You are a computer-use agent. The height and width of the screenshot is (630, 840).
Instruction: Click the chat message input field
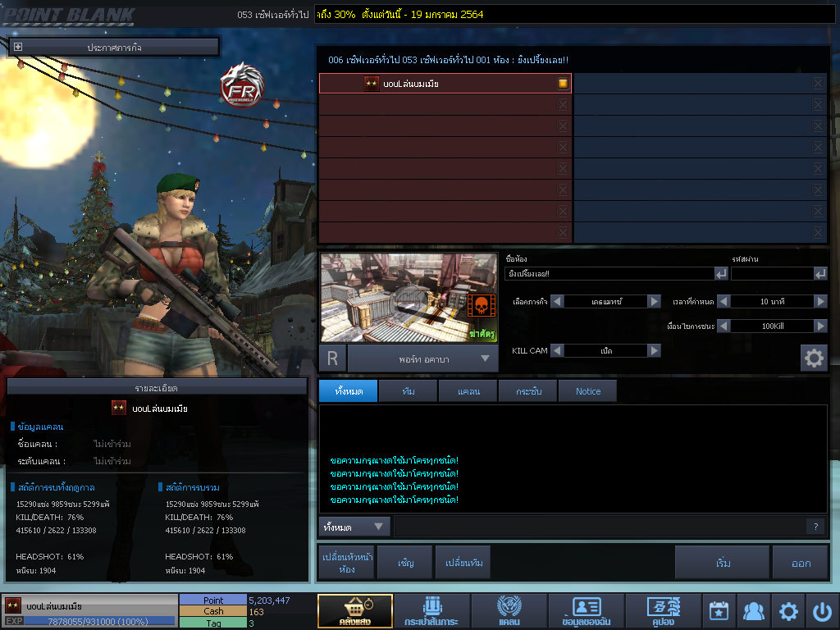coord(600,527)
